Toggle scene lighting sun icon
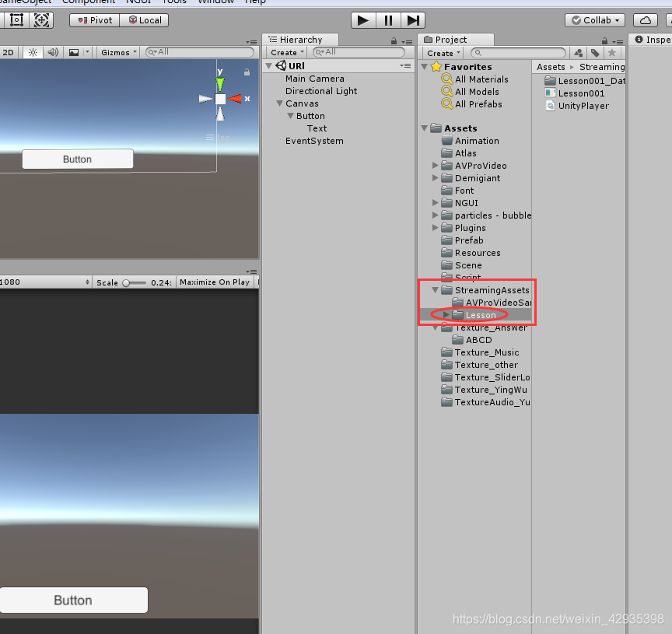The height and width of the screenshot is (634, 672). pyautogui.click(x=33, y=52)
